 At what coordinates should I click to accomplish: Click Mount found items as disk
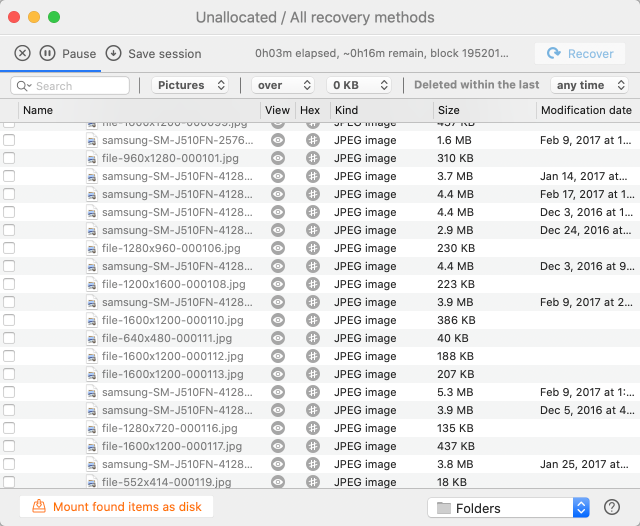click(x=117, y=506)
